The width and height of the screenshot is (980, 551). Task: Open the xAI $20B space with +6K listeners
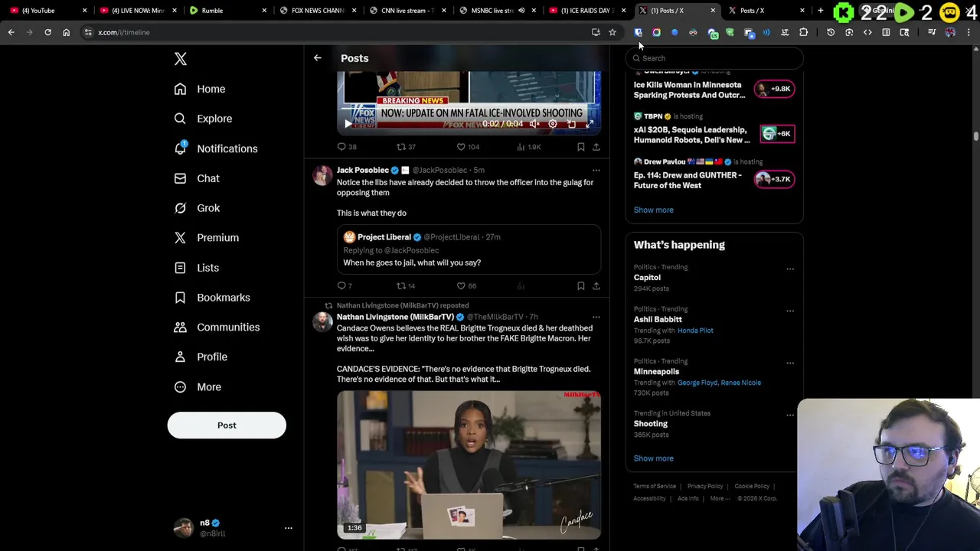coord(777,134)
